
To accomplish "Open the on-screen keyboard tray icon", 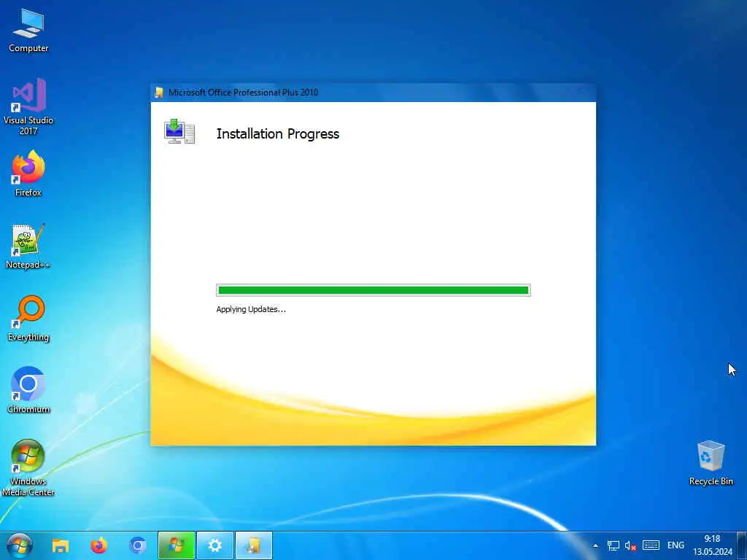I will (651, 545).
